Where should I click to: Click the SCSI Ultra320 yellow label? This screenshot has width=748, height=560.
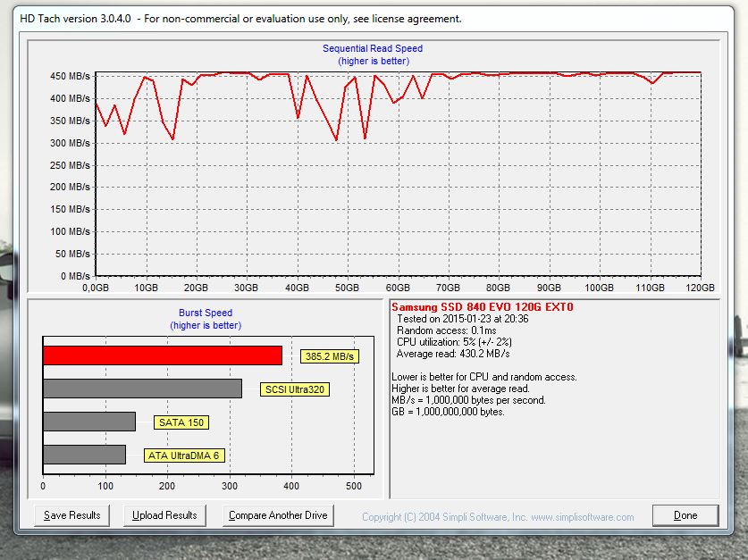(296, 389)
